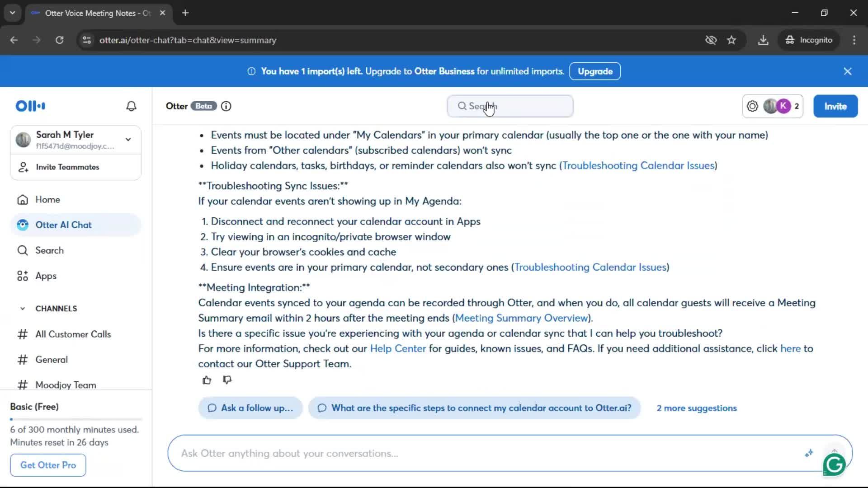This screenshot has width=868, height=488.
Task: Click the third-party cookies eye icon
Action: 711,40
